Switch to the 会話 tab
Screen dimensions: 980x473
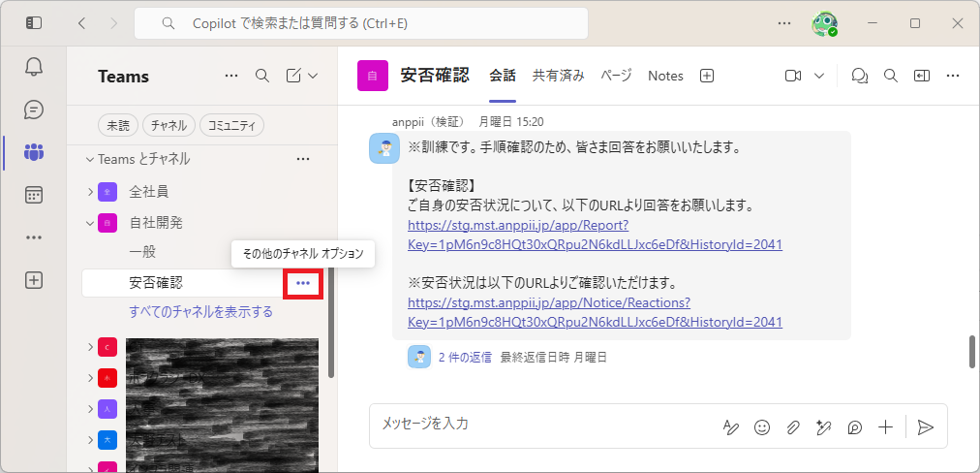click(503, 76)
